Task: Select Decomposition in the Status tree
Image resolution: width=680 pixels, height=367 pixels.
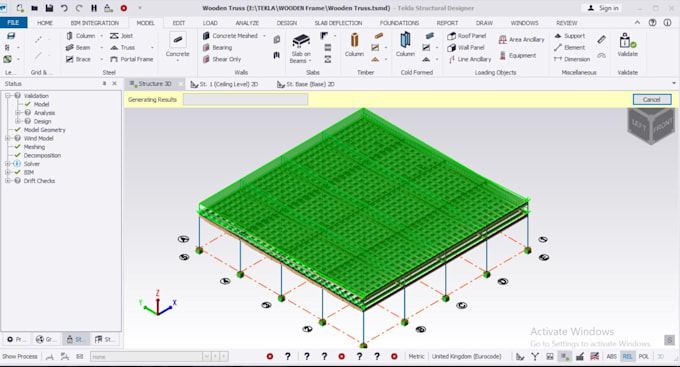Action: point(42,155)
